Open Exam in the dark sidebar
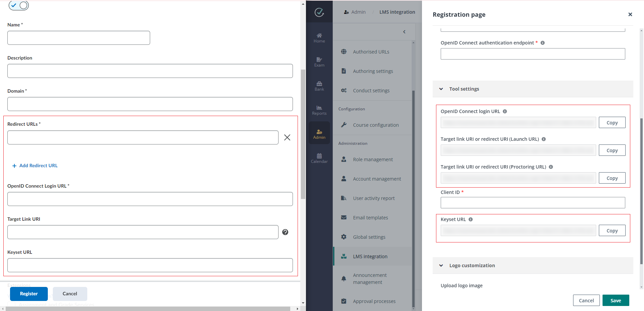This screenshot has width=644, height=311. point(319,62)
